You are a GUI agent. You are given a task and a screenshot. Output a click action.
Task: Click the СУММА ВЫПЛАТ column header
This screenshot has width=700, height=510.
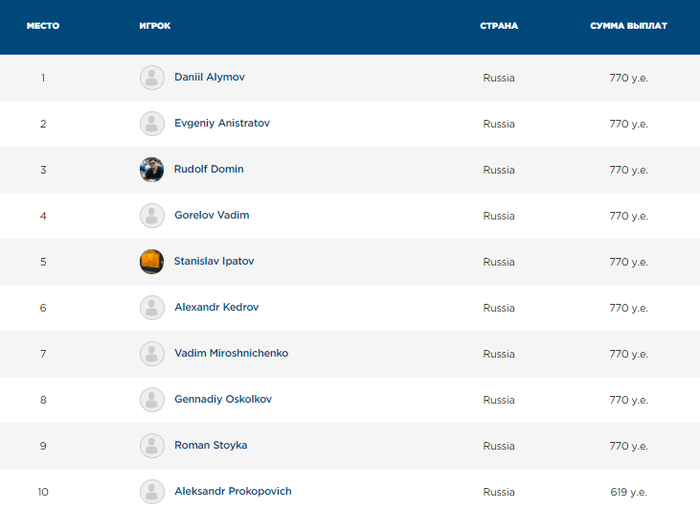click(629, 26)
